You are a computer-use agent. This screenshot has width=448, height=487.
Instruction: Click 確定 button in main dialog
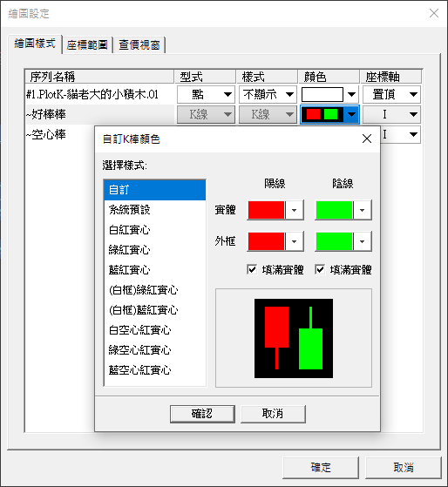coord(321,468)
